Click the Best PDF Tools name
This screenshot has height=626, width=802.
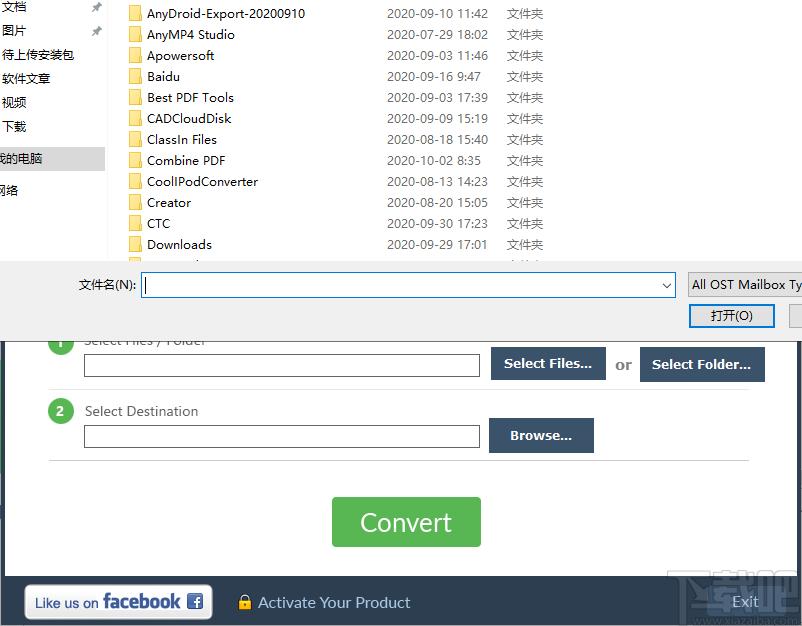point(190,98)
